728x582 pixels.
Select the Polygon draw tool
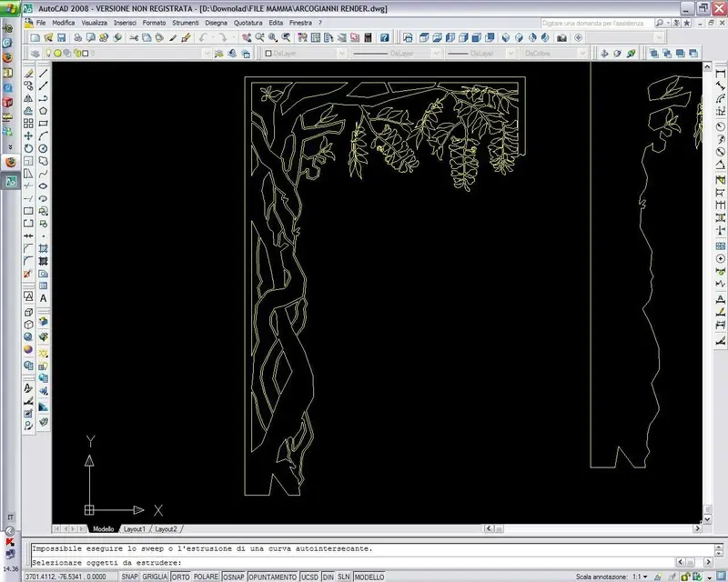44,110
